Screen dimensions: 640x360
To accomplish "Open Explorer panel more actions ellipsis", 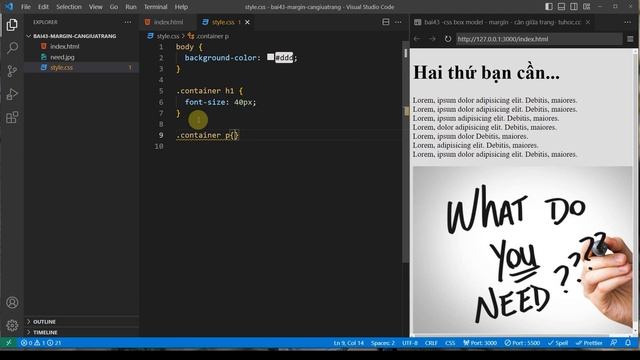I will pyautogui.click(x=128, y=22).
